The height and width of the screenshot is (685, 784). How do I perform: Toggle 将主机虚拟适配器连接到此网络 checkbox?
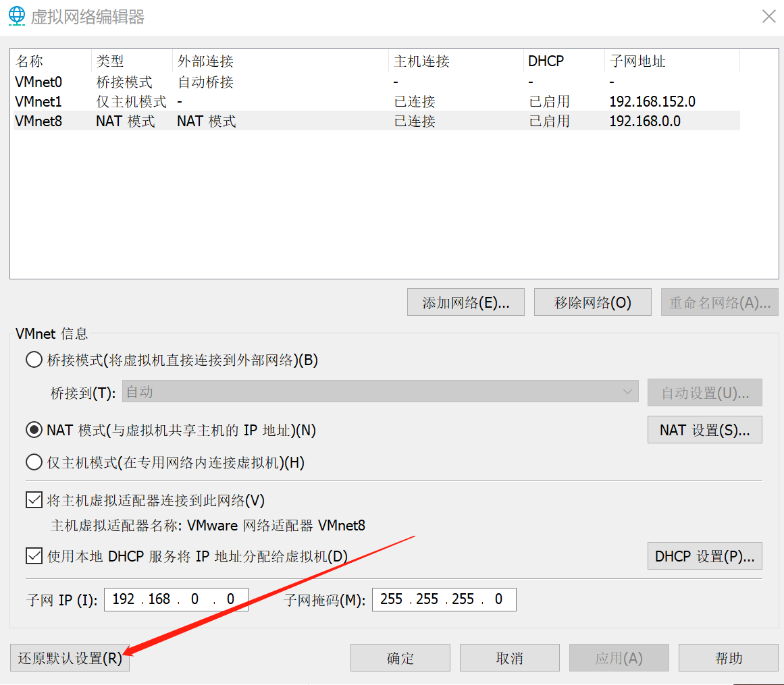(34, 499)
